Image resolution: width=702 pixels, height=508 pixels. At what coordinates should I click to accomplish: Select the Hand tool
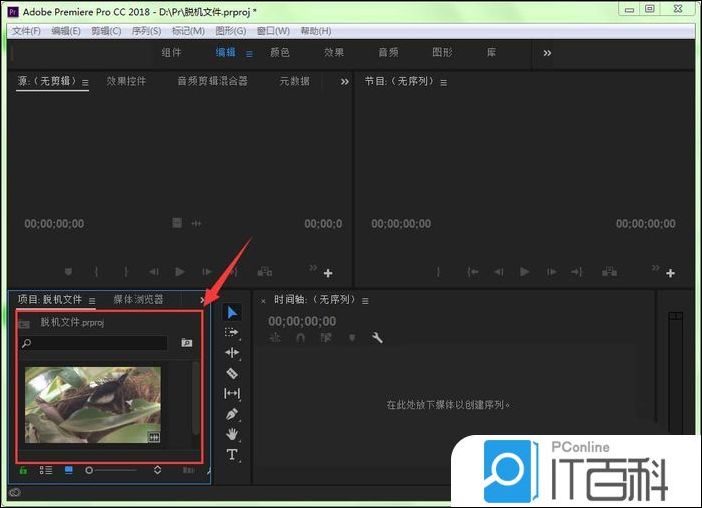pos(232,434)
